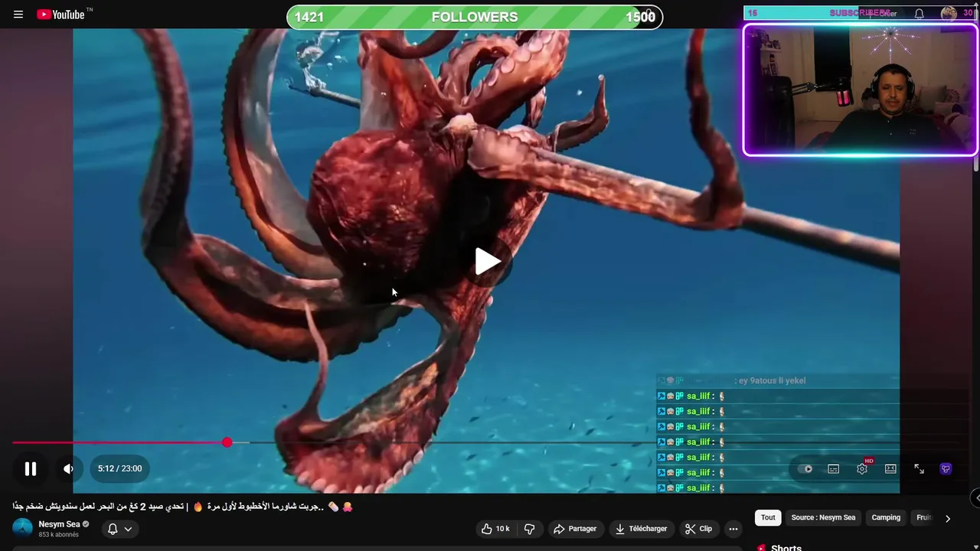Expand the subscription options chevron

point(128,529)
